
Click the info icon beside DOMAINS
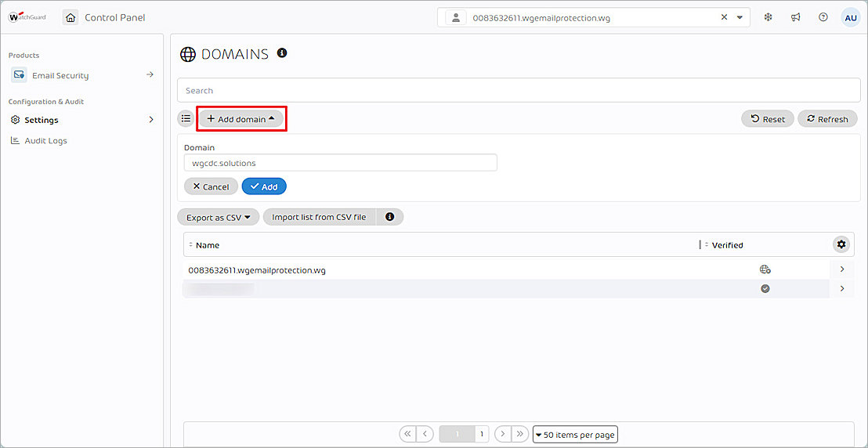pos(282,52)
